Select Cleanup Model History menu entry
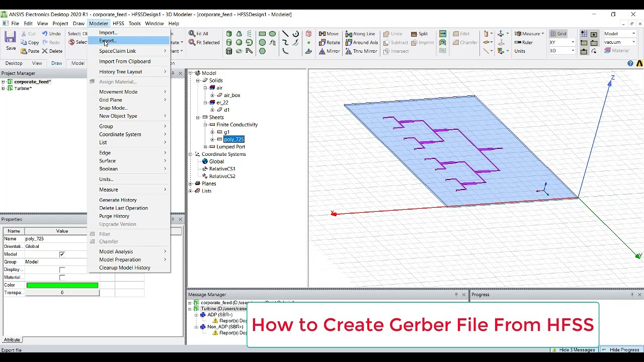This screenshot has height=362, width=644. 129,267
